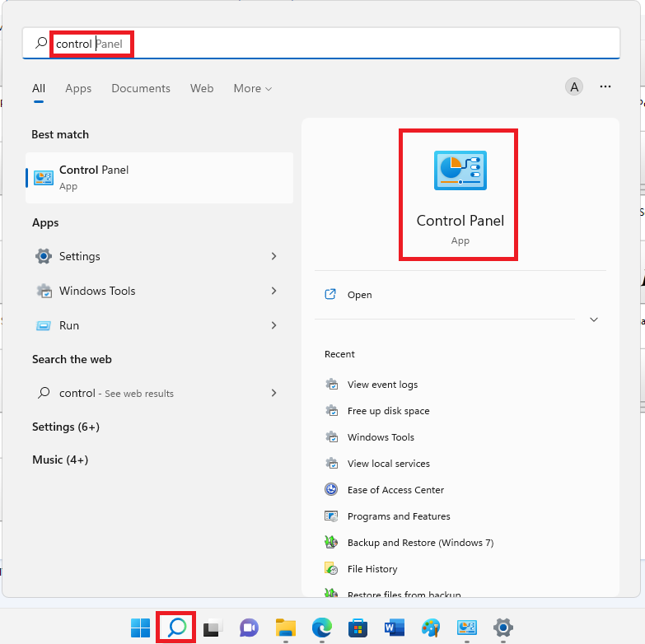The image size is (645, 644).
Task: Click the Programs and Features icon
Action: tap(331, 516)
